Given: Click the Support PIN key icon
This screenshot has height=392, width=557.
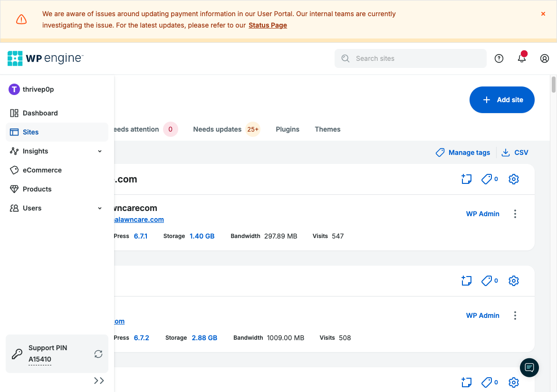Looking at the screenshot, I should click(x=17, y=354).
